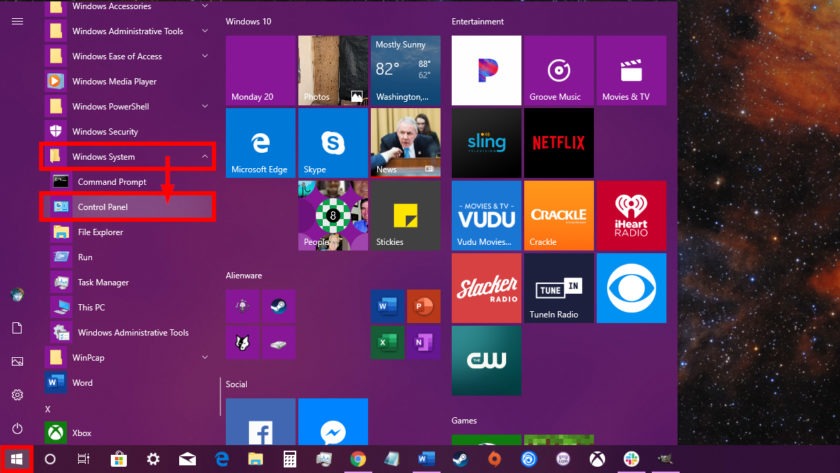Open the Facebook tile
Viewport: 840px width, 473px height.
pos(260,422)
